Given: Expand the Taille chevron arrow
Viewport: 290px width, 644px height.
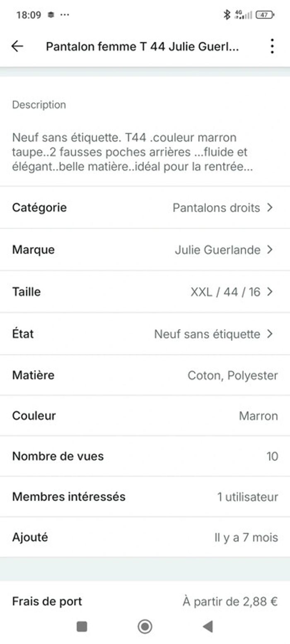Looking at the screenshot, I should pyautogui.click(x=270, y=292).
